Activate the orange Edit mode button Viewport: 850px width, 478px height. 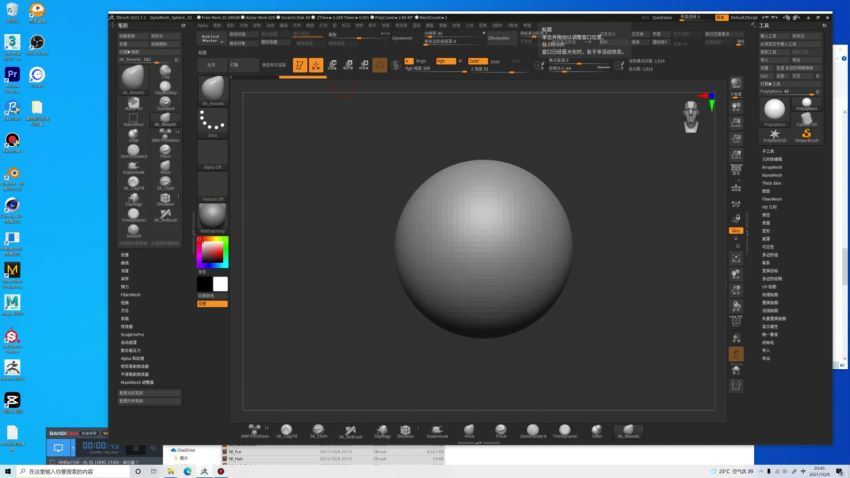click(x=300, y=65)
